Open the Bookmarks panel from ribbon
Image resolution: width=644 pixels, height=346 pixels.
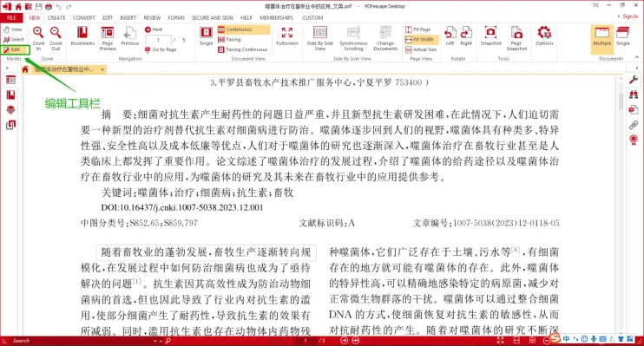tap(82, 36)
